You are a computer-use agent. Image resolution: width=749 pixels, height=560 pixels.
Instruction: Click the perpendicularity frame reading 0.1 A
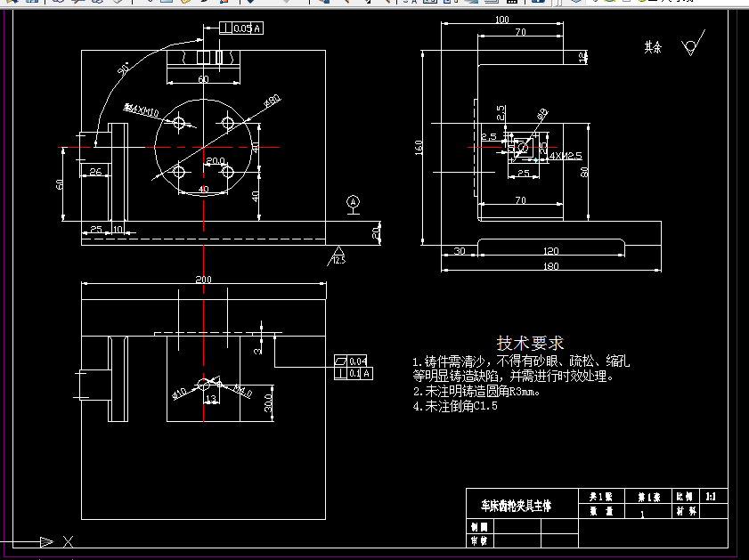click(354, 373)
